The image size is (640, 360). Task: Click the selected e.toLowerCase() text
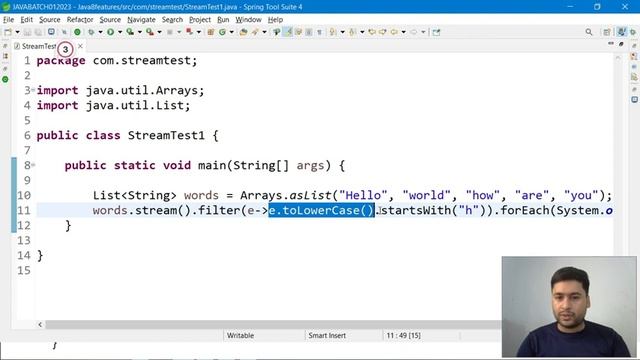(321, 210)
